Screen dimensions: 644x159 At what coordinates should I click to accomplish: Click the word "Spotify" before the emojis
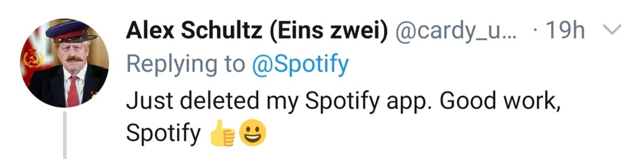[x=163, y=133]
